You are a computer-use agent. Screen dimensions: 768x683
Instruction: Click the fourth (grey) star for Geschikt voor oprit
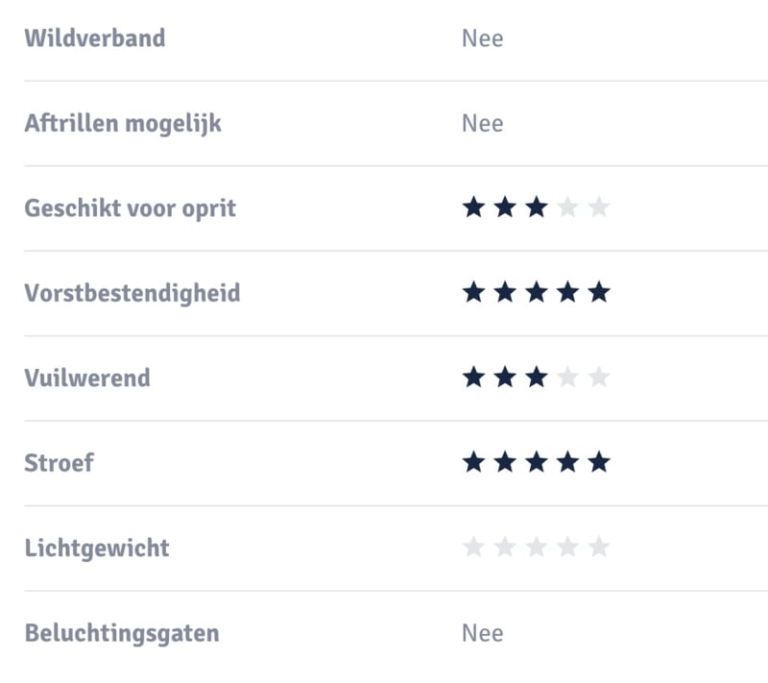567,208
